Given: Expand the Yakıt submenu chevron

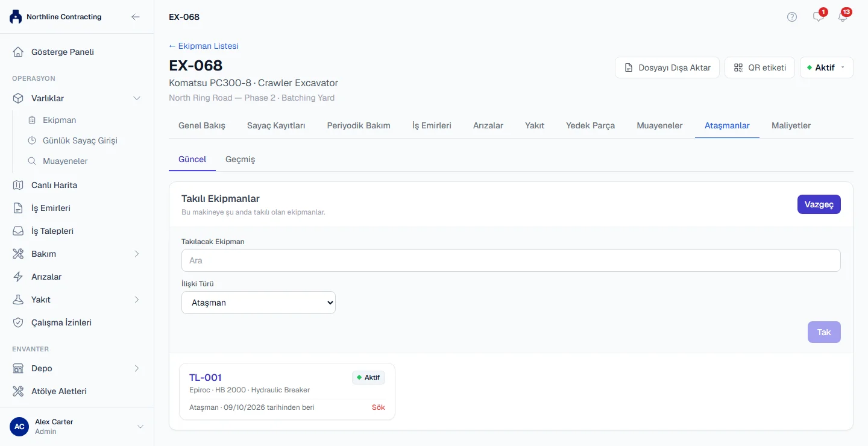Looking at the screenshot, I should (137, 300).
